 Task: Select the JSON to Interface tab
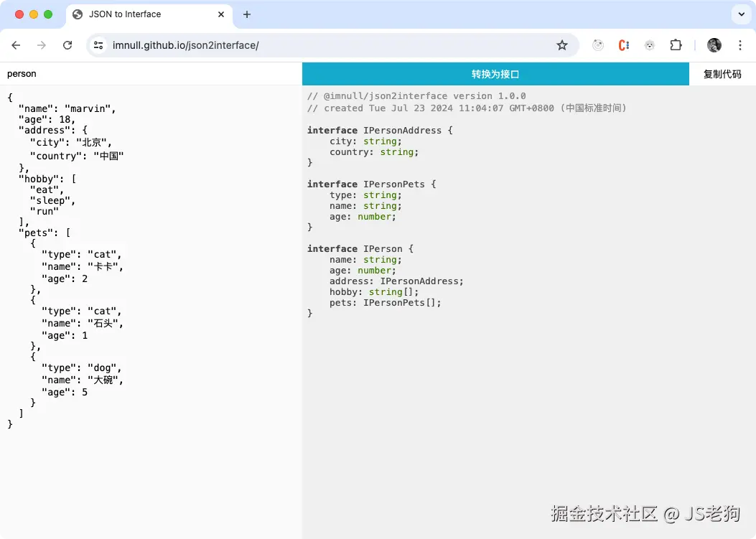149,14
